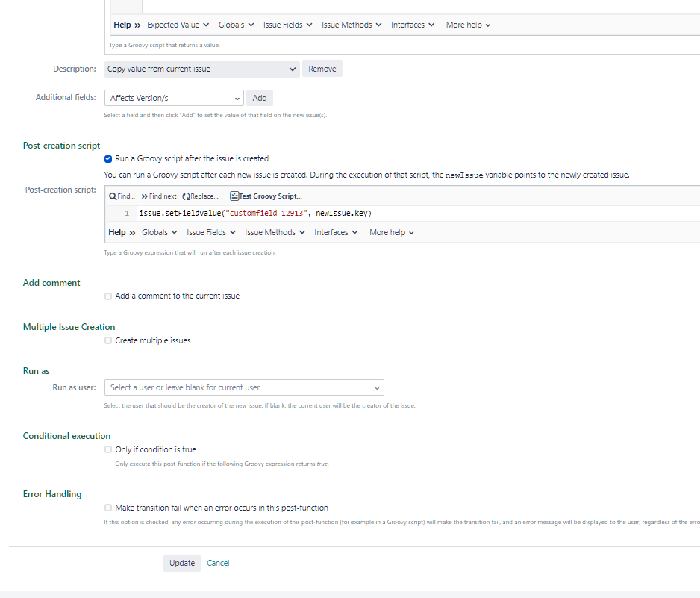Click the Cancel link
Viewport: 700px width, 598px height.
(218, 563)
